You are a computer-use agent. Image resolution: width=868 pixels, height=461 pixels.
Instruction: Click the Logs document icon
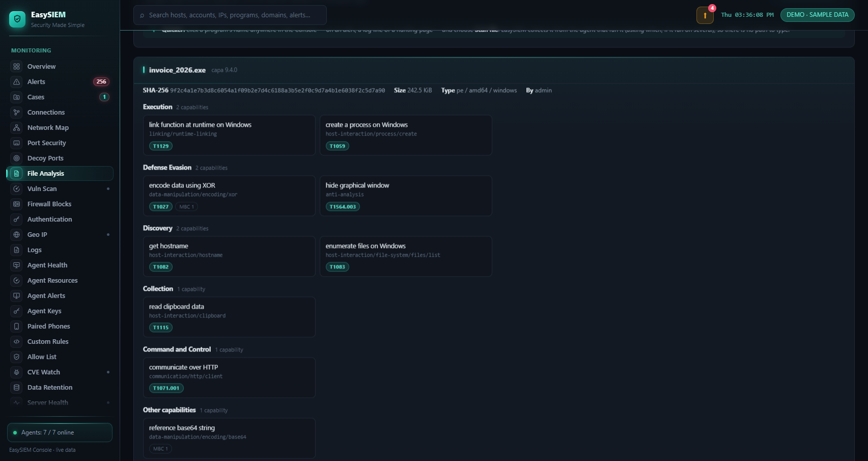pos(17,250)
